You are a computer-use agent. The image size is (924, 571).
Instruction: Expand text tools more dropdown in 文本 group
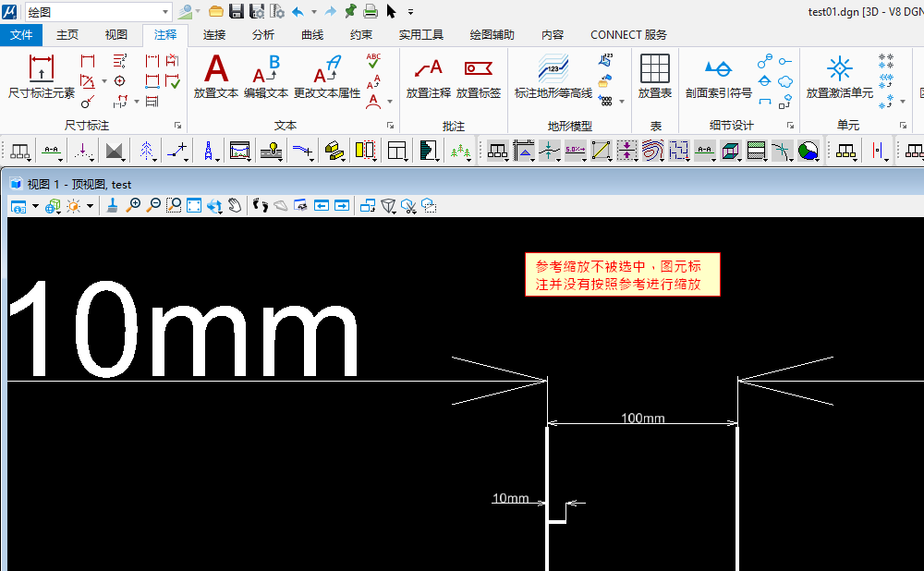tap(390, 102)
